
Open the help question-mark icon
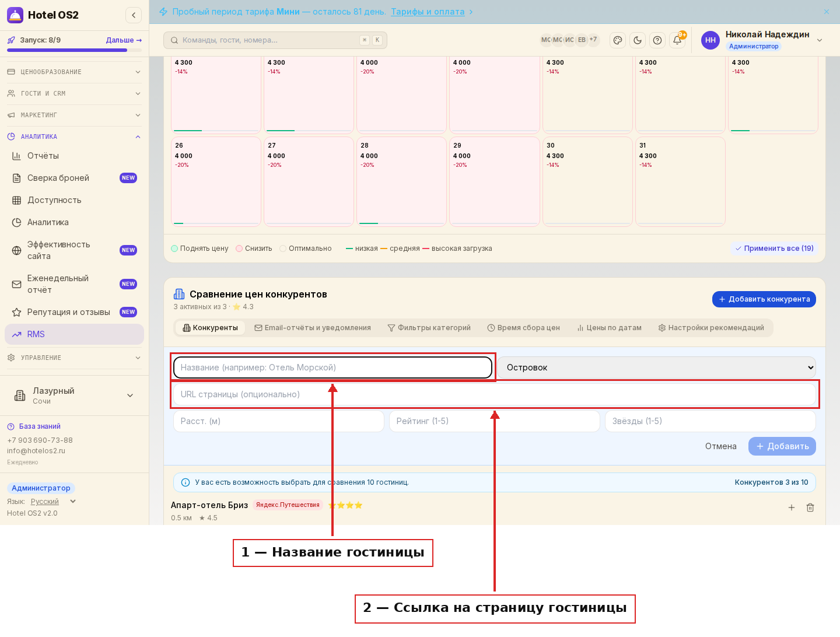point(657,40)
